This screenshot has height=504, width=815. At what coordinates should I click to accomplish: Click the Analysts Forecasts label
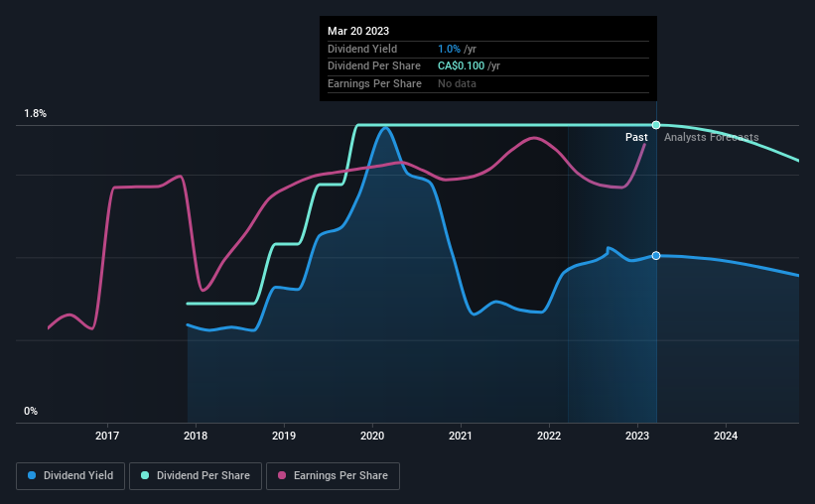pyautogui.click(x=711, y=137)
